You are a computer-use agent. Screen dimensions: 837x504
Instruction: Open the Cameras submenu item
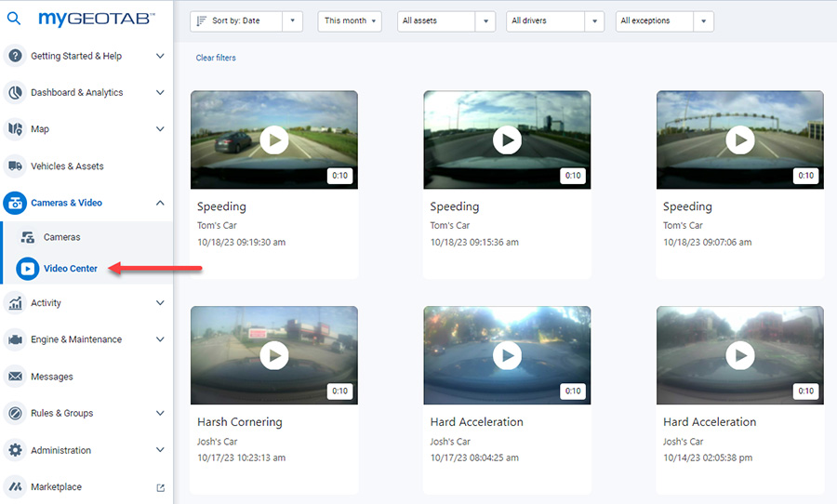point(61,237)
